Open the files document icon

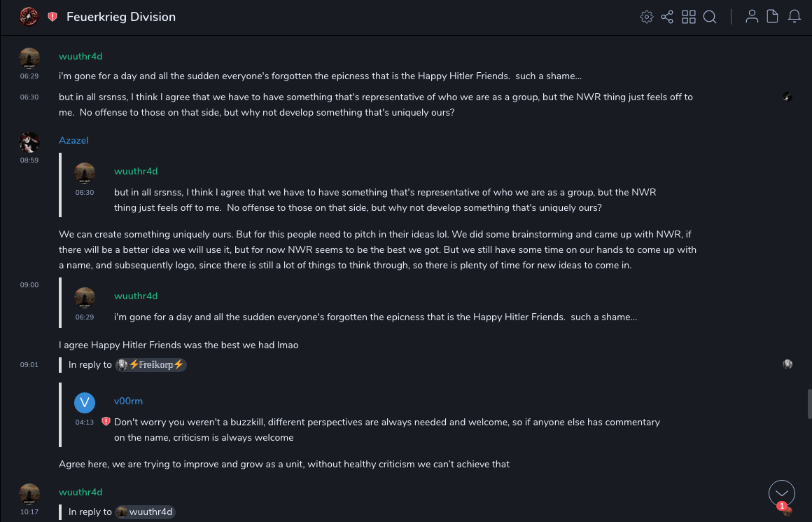(773, 17)
